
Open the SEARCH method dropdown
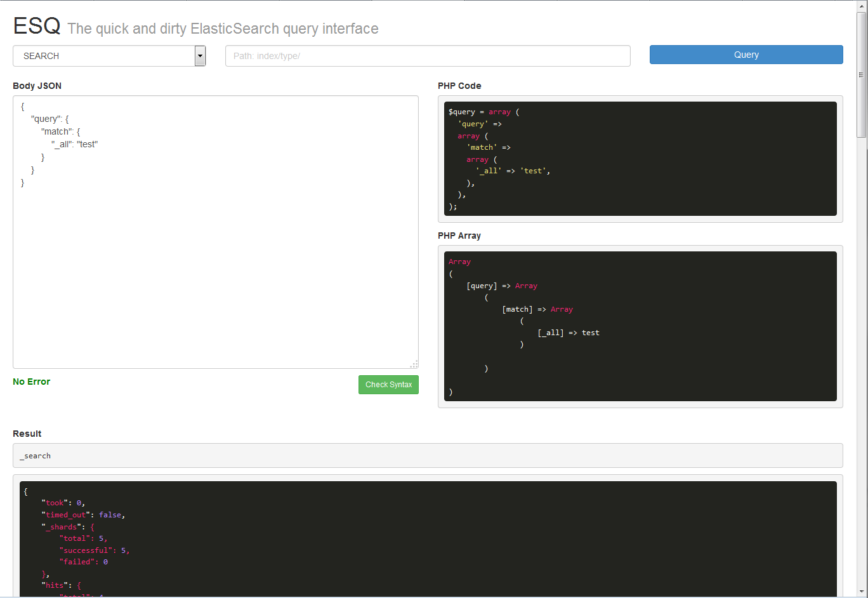coord(109,56)
